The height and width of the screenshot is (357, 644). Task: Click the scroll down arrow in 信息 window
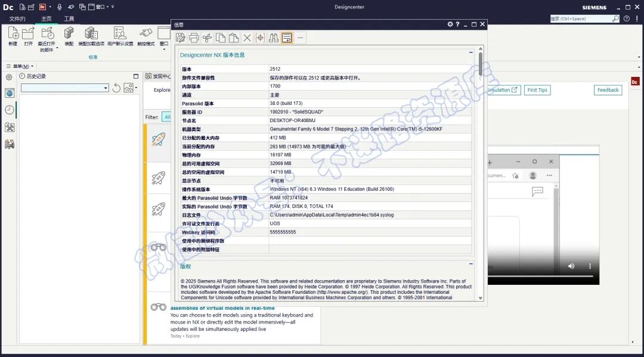pyautogui.click(x=480, y=299)
